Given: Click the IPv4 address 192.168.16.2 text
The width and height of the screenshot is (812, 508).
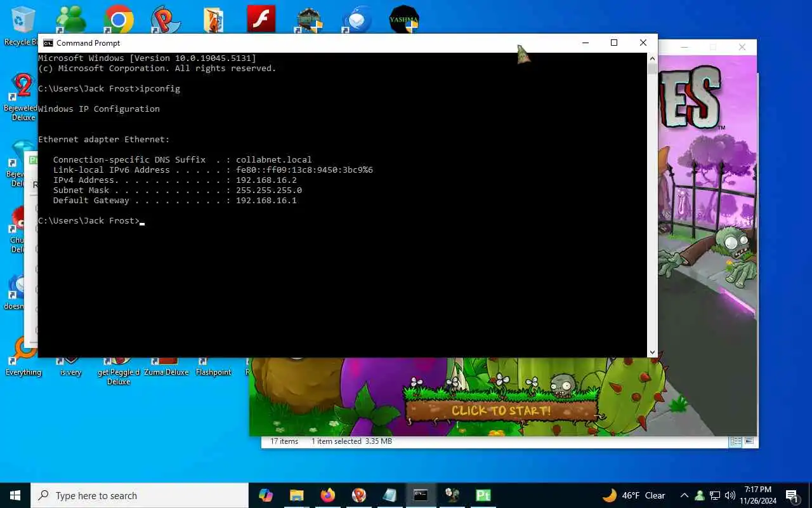Looking at the screenshot, I should [266, 180].
